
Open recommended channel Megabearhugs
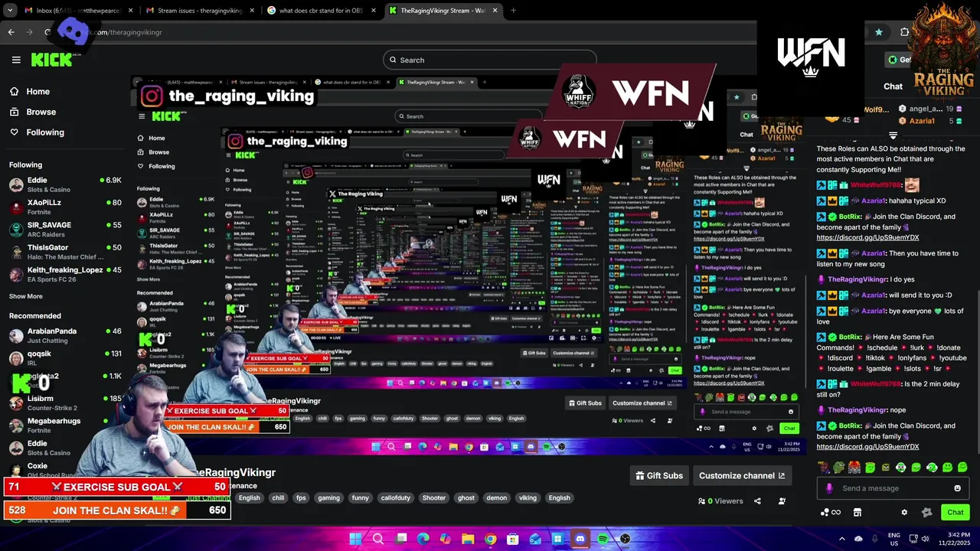point(65,425)
